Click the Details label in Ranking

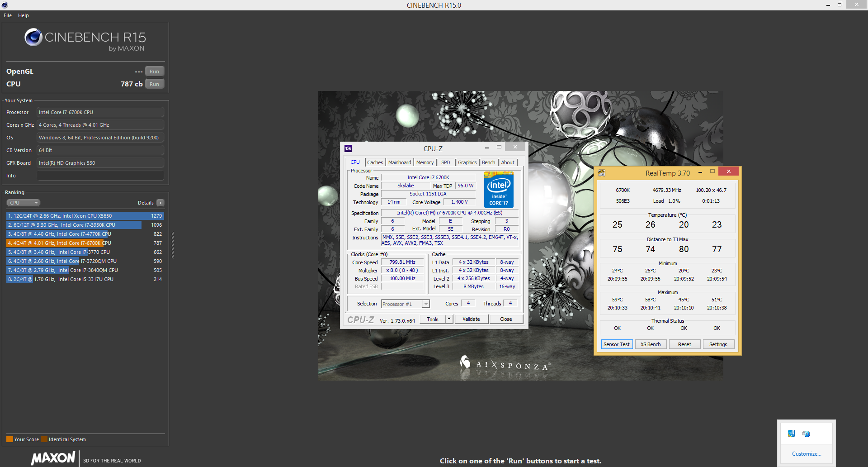click(x=146, y=203)
